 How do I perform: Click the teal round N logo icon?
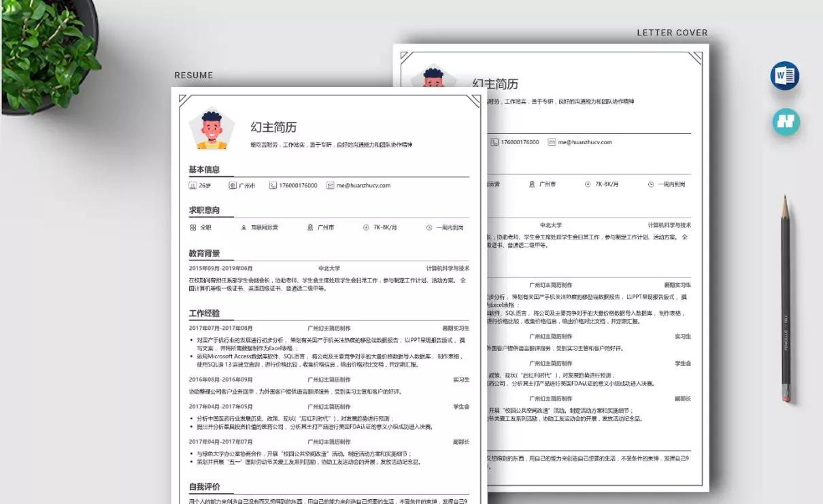pos(786,122)
